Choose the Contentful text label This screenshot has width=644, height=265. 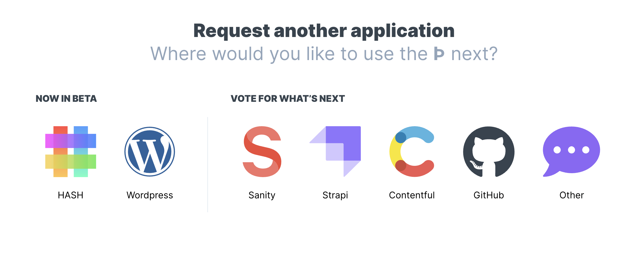(412, 195)
